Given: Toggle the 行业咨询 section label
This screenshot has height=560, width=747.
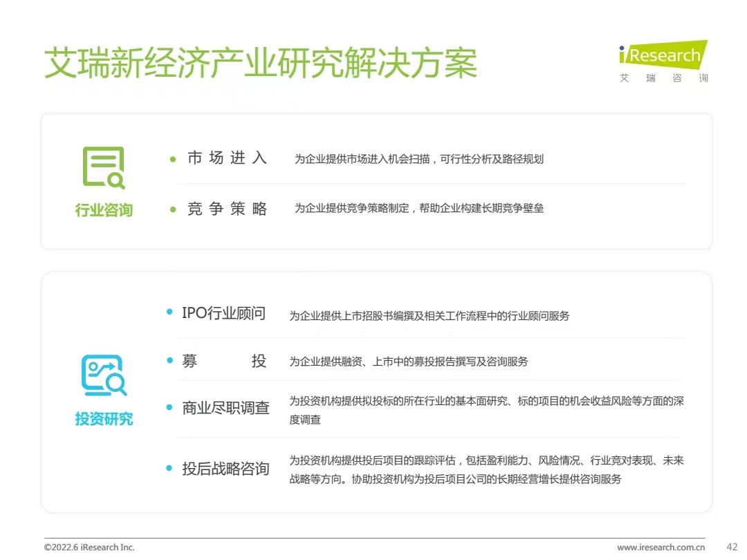Looking at the screenshot, I should click(103, 210).
